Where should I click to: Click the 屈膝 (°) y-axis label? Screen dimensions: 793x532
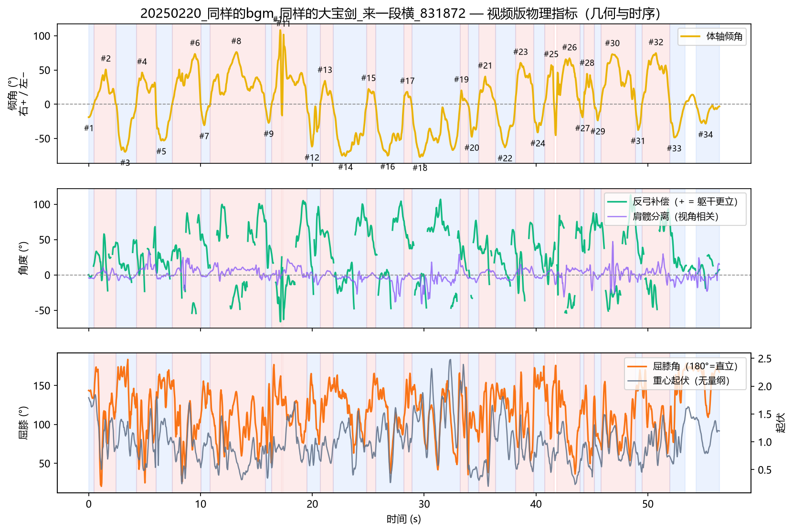tap(23, 423)
